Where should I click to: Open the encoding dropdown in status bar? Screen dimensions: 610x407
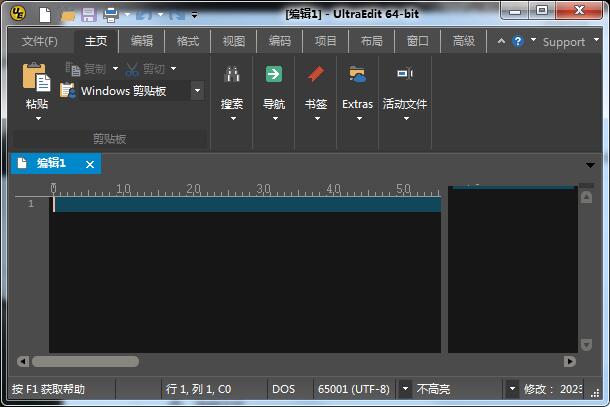pos(405,389)
